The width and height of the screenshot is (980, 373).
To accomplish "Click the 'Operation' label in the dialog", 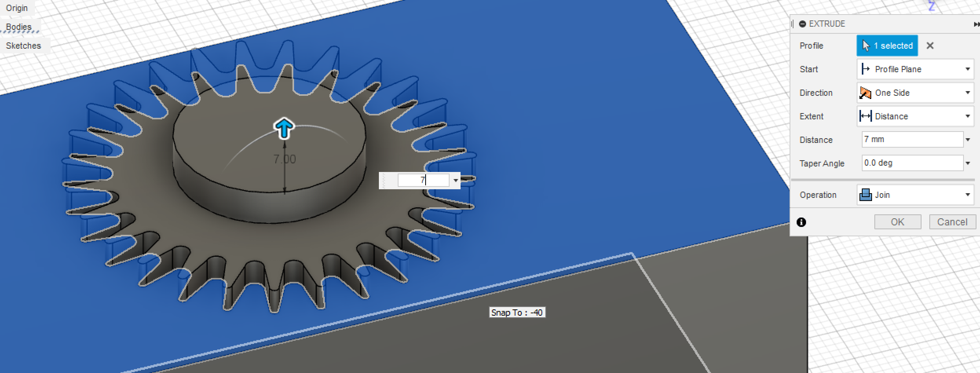I will (818, 195).
